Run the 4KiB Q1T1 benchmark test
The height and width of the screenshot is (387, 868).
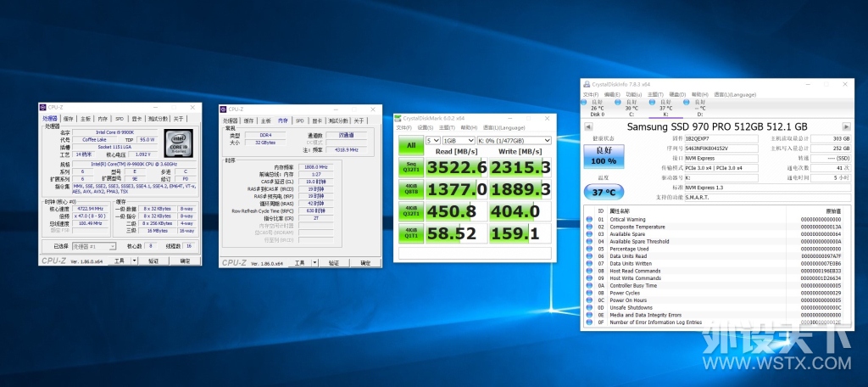(x=411, y=233)
